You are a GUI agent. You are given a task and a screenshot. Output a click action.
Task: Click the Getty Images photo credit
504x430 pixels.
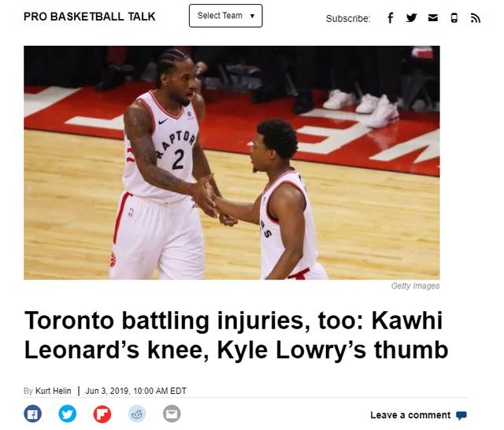[415, 286]
